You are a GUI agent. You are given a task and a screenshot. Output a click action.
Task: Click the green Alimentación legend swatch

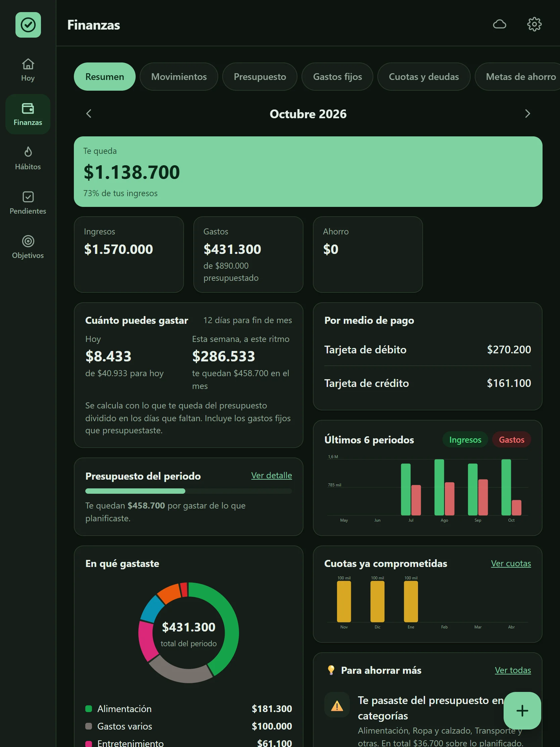pos(89,708)
